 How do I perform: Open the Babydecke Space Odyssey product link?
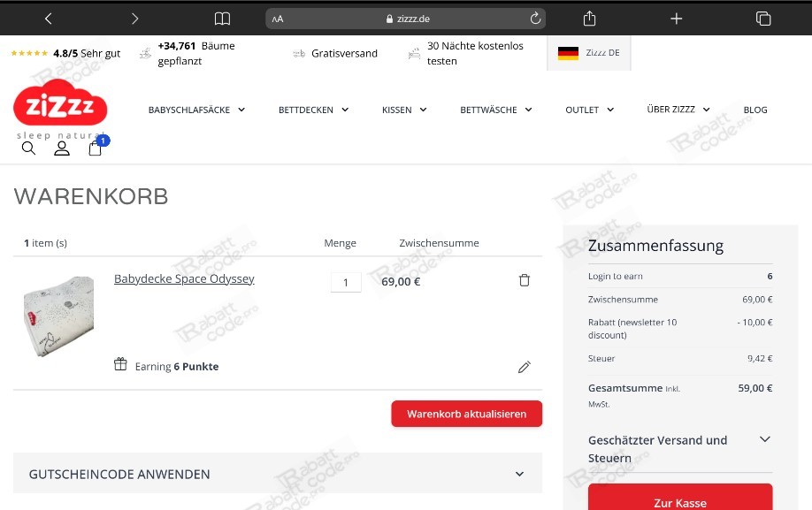(184, 278)
